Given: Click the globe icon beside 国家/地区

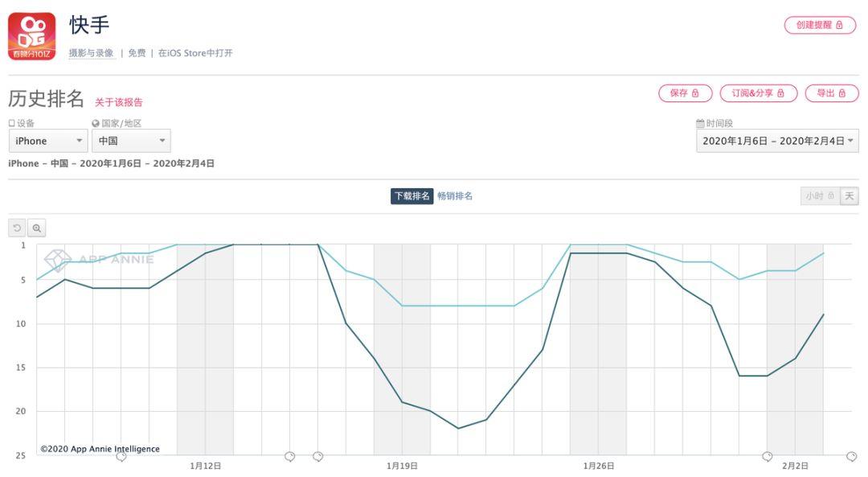Looking at the screenshot, I should [95, 123].
